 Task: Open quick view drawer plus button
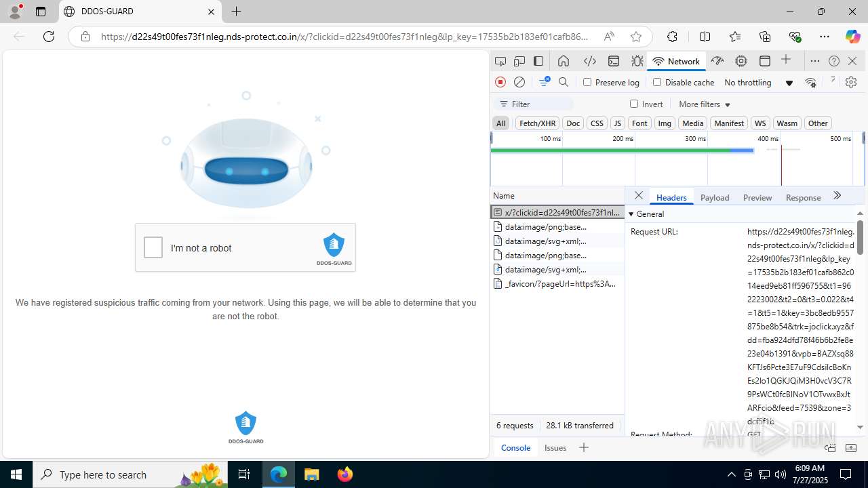(x=583, y=447)
